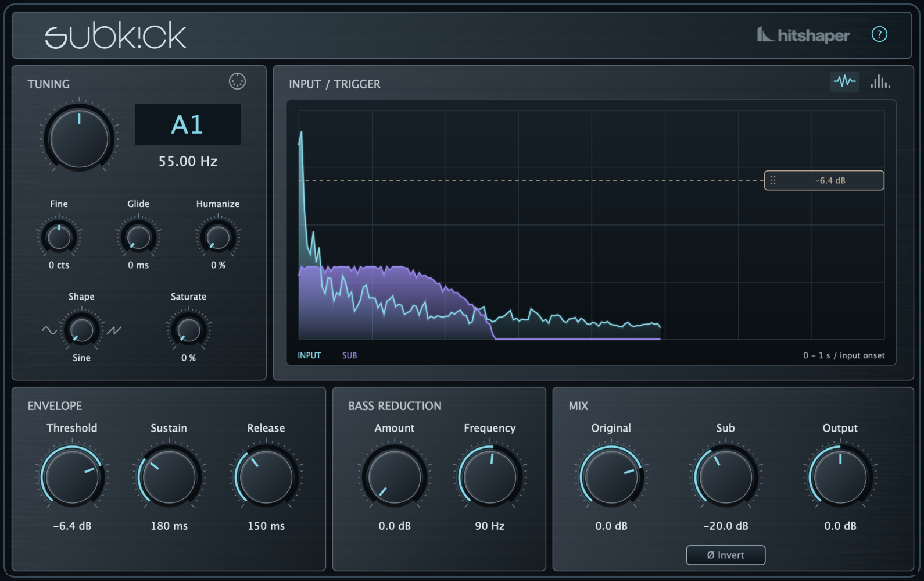Click the A1 note display
The height and width of the screenshot is (581, 924).
[x=188, y=124]
